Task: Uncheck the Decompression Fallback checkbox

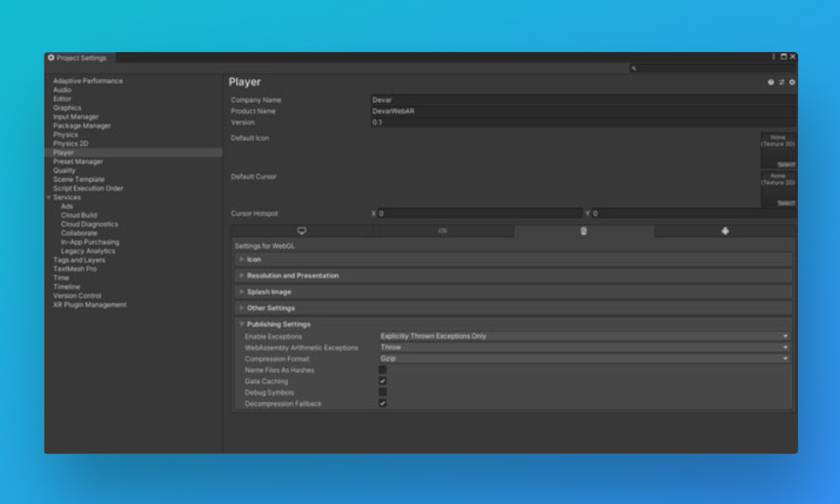Action: (x=382, y=403)
